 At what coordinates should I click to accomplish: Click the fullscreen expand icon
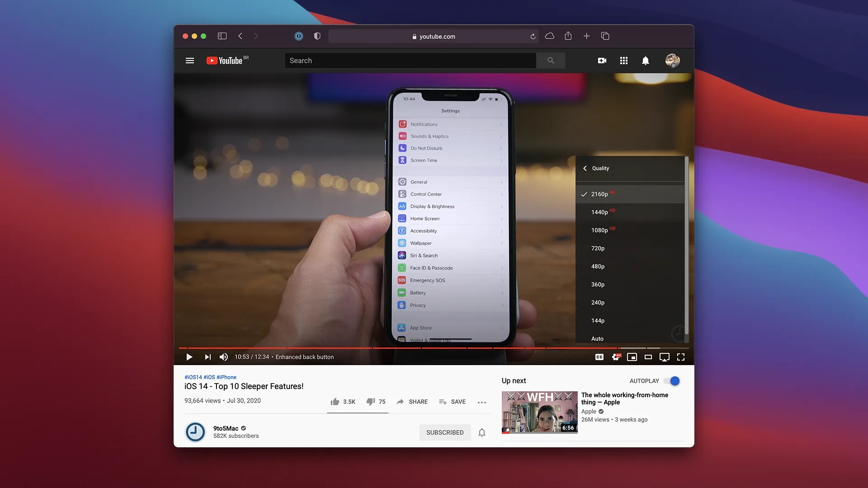680,357
